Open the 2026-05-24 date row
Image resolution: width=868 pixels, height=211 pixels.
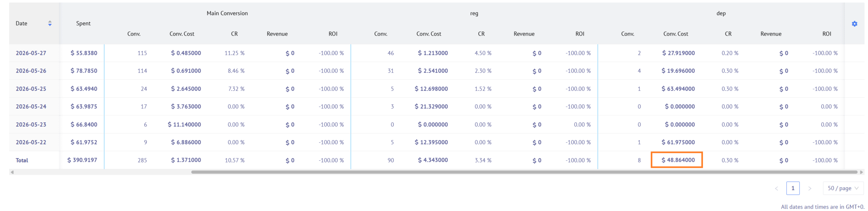pyautogui.click(x=31, y=107)
